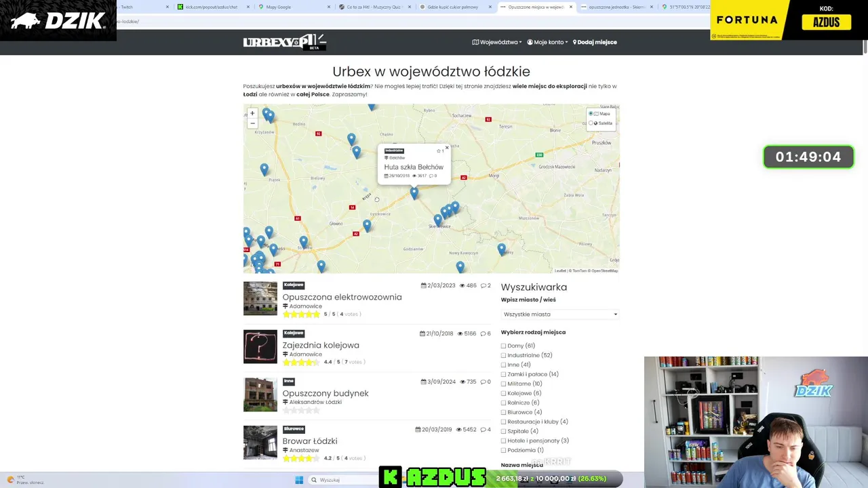Click the Biurowce tag on Browar Łódzki

(x=294, y=429)
